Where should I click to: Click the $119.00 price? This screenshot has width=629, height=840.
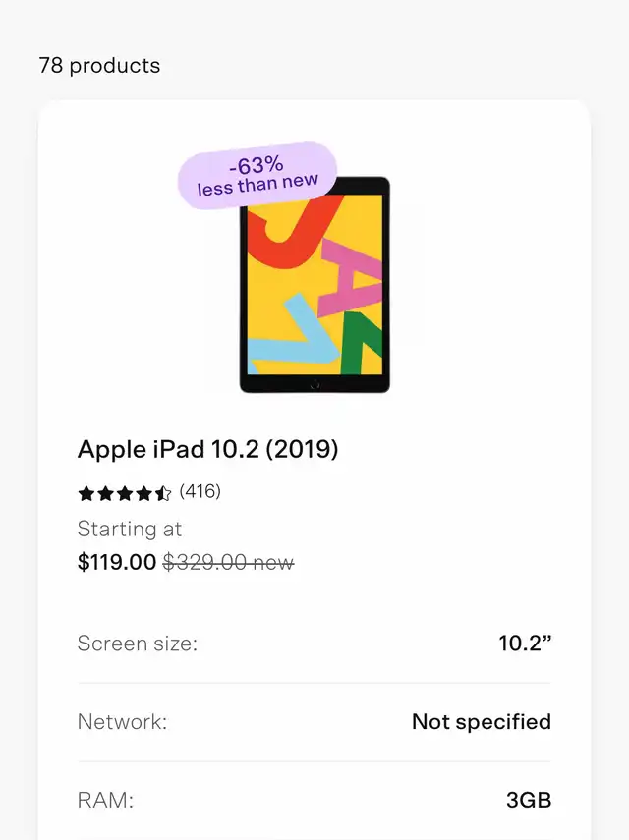pos(117,562)
